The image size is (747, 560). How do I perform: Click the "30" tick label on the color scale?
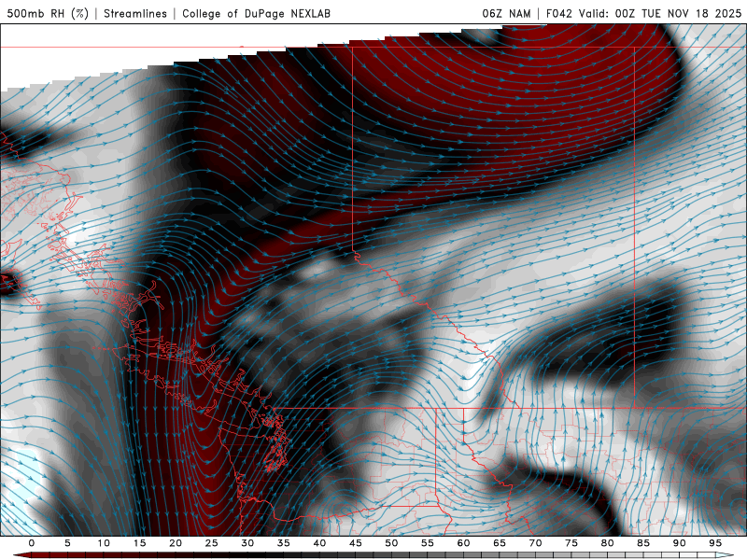247,543
